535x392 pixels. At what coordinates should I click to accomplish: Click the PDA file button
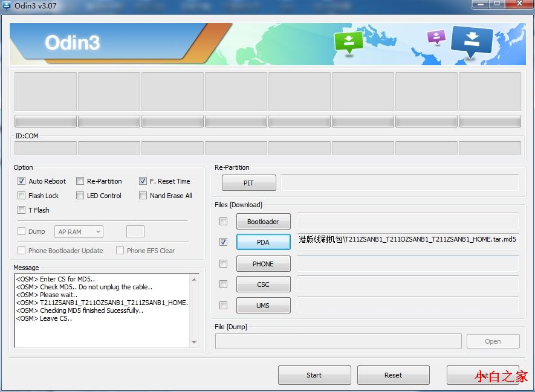pyautogui.click(x=264, y=242)
